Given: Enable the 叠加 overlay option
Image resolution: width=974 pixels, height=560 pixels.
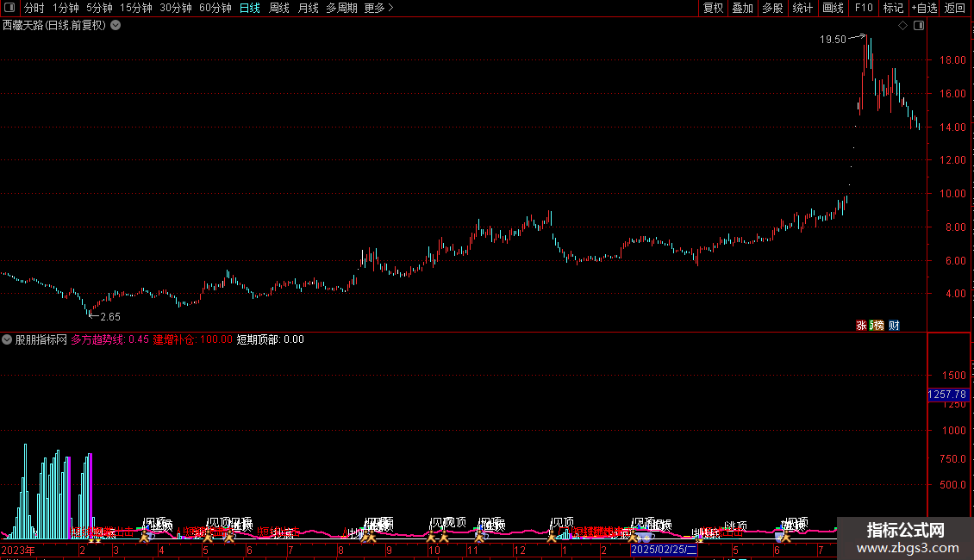Looking at the screenshot, I should 742,8.
